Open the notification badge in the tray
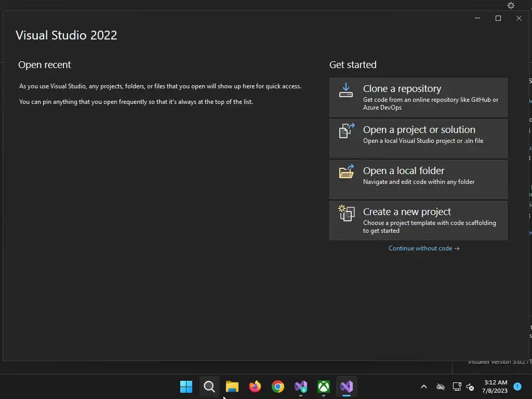 [517, 386]
